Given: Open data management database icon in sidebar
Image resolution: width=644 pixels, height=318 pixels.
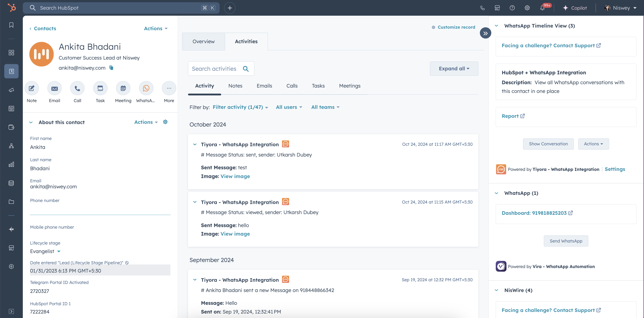Looking at the screenshot, I should click(x=11, y=183).
